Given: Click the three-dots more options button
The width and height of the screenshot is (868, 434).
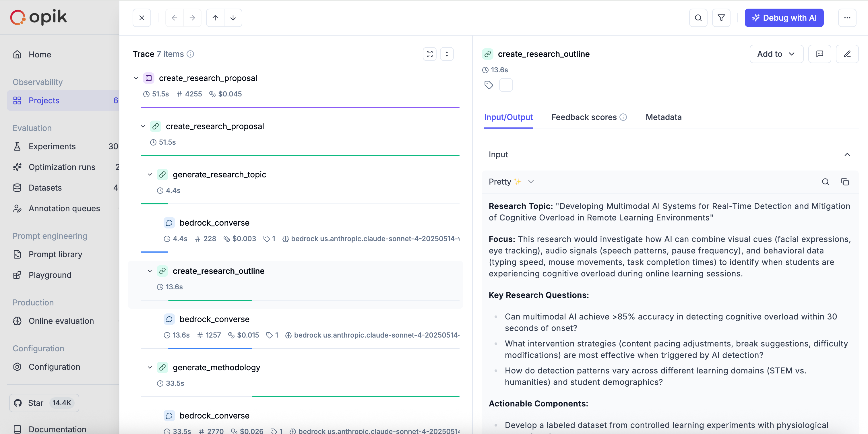Looking at the screenshot, I should point(847,18).
